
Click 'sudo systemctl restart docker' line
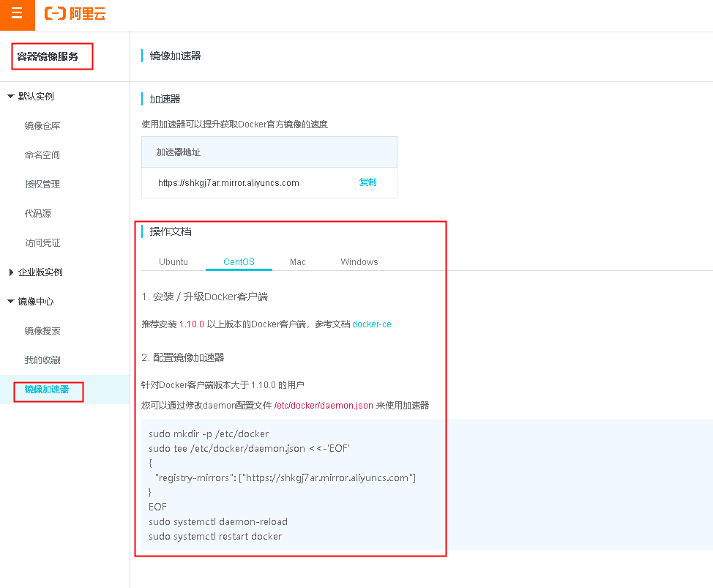click(x=215, y=537)
